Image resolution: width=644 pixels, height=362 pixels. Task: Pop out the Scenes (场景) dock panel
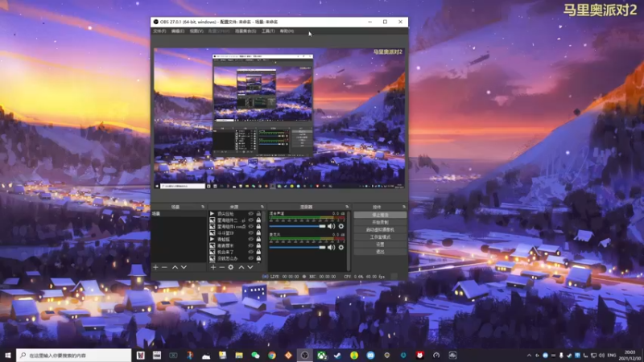(203, 207)
